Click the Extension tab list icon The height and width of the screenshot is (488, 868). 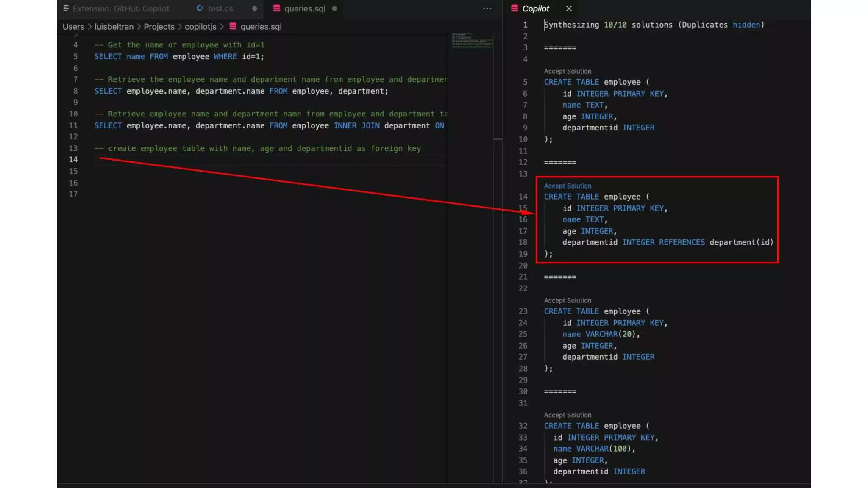click(66, 8)
